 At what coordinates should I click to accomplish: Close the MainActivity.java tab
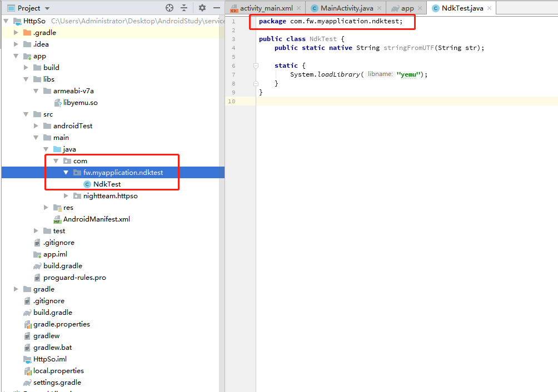(x=380, y=8)
